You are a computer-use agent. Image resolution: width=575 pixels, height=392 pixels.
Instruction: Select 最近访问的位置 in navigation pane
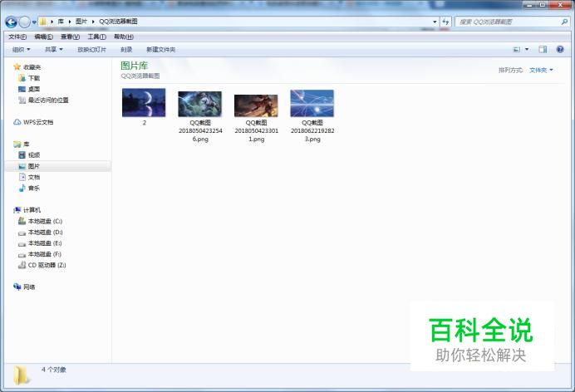point(48,100)
